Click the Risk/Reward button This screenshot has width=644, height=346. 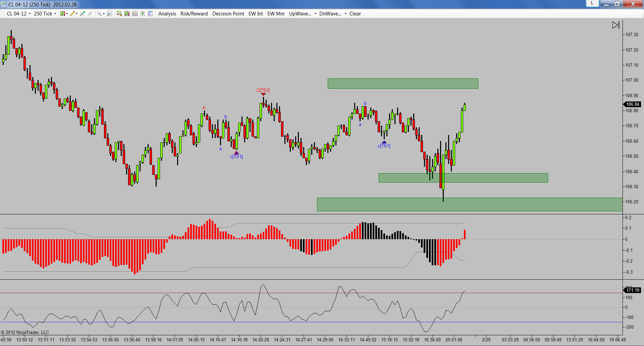[x=194, y=14]
